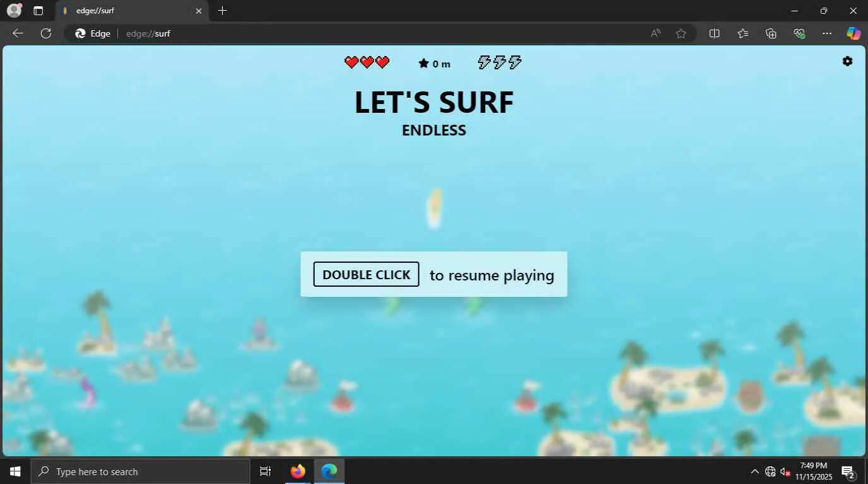
Task: Click the Edge taskbar icon
Action: (329, 471)
